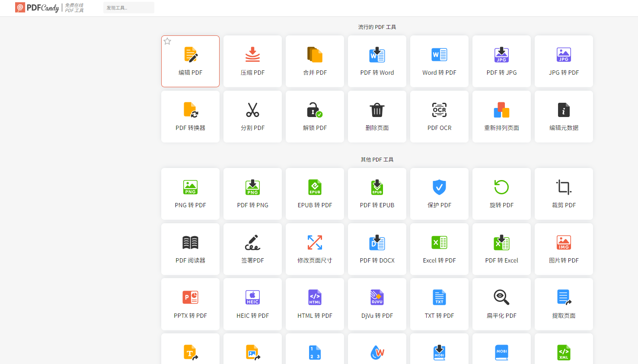Select the 删除页面 trash icon
The width and height of the screenshot is (638, 364).
pos(377,111)
